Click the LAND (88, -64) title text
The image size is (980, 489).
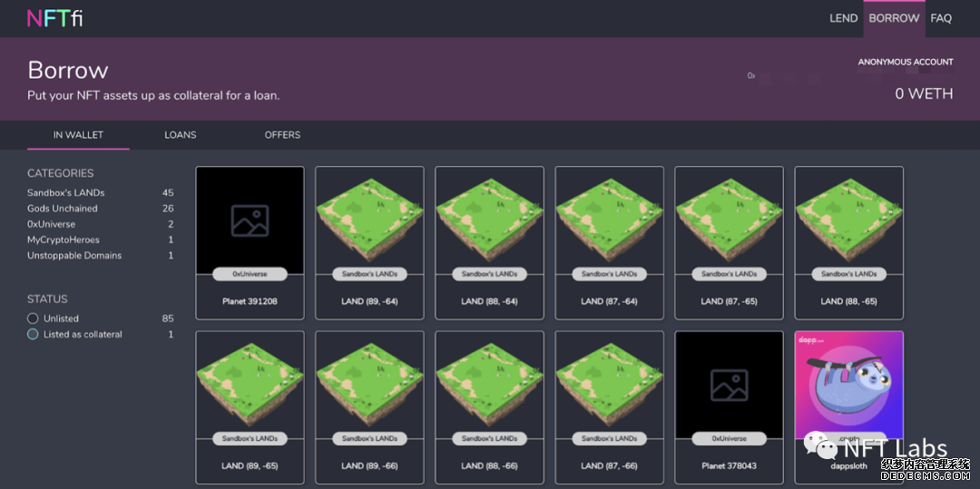[x=489, y=301]
